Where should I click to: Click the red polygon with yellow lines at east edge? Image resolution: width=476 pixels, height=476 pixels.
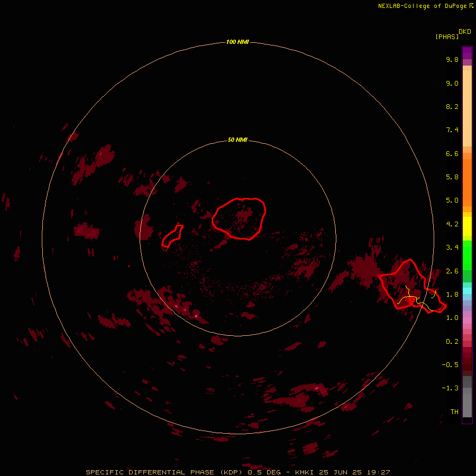click(x=412, y=286)
